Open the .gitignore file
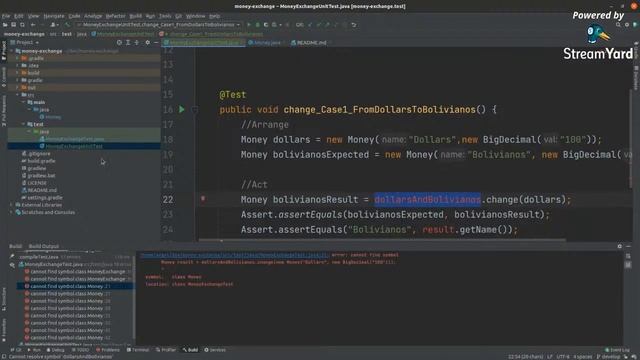 36,154
